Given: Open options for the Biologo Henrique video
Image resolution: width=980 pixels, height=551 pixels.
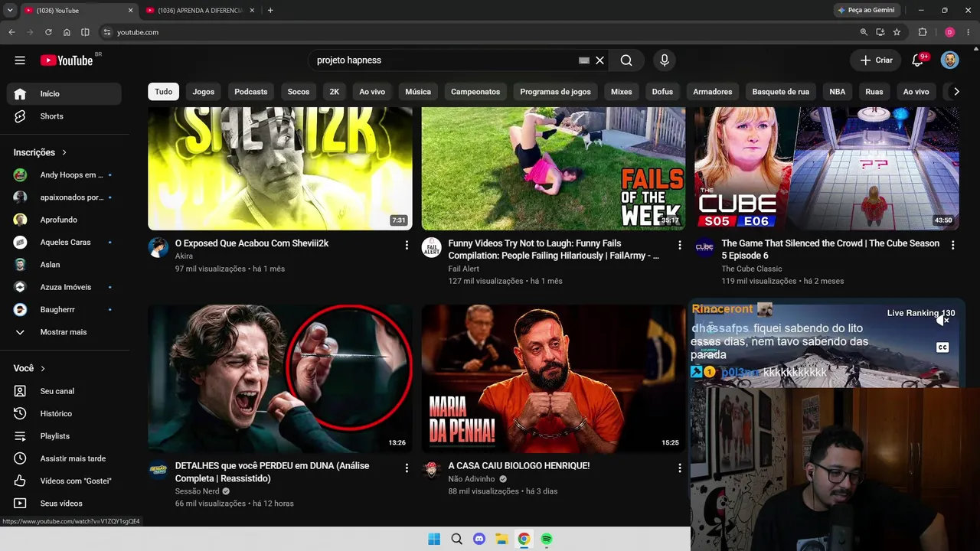Looking at the screenshot, I should (679, 468).
